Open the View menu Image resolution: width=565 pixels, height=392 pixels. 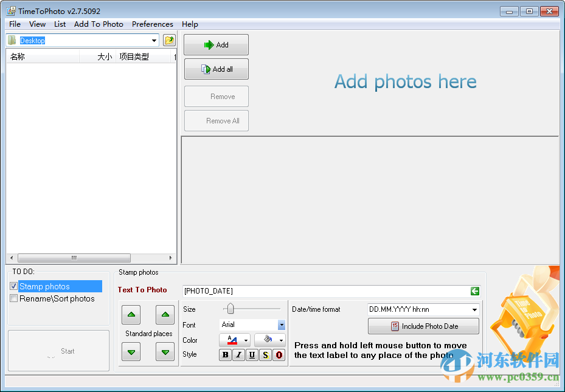38,24
